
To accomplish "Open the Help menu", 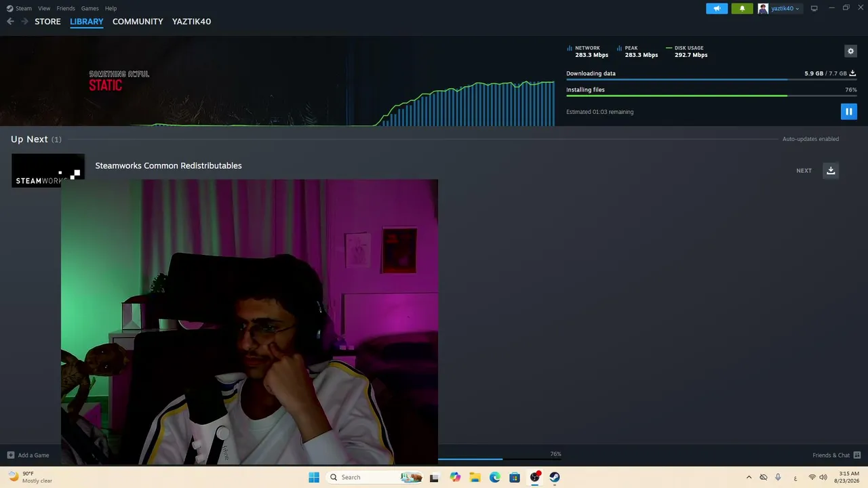I will point(111,8).
